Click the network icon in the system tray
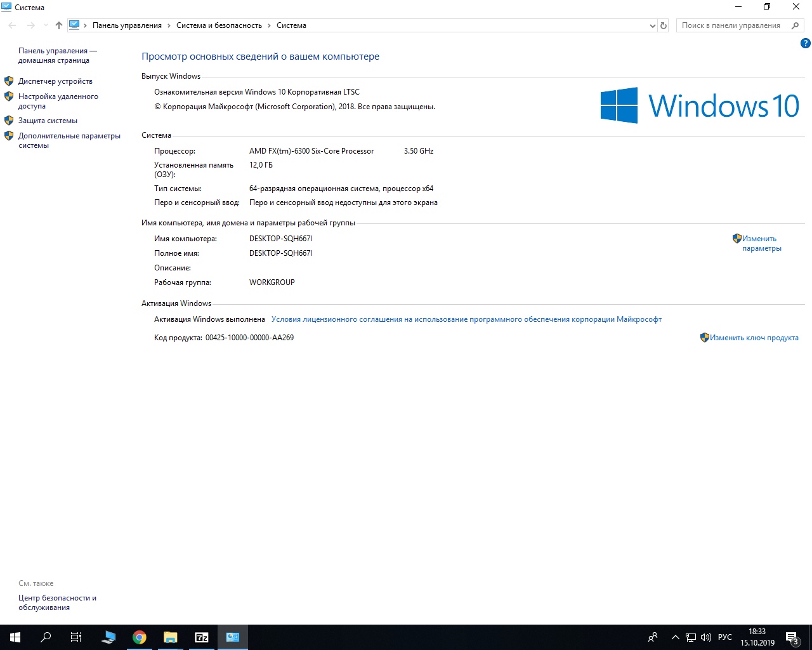This screenshot has height=650, width=812. [691, 637]
